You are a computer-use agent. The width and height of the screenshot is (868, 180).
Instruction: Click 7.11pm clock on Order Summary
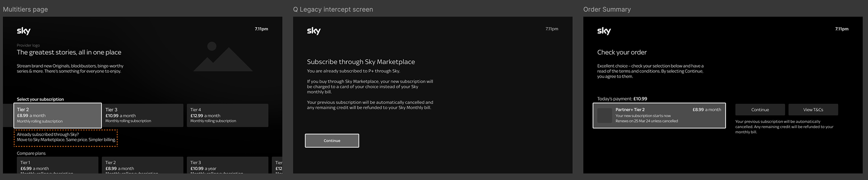pyautogui.click(x=842, y=29)
